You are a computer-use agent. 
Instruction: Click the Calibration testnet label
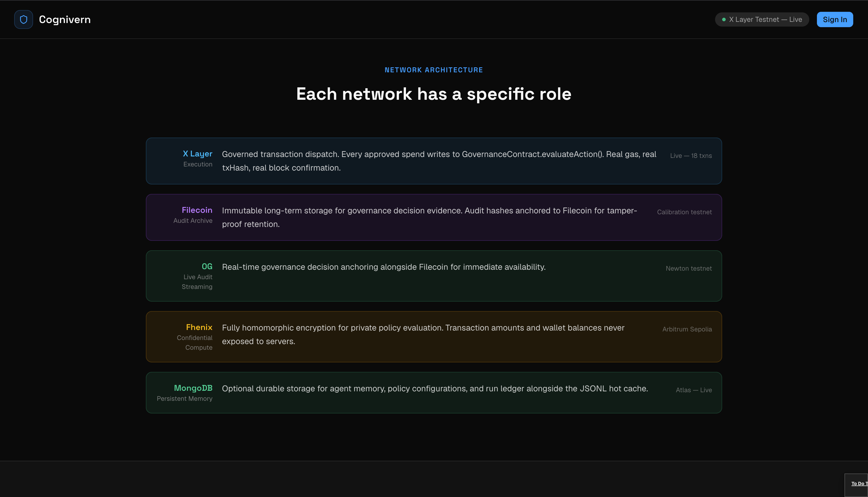point(684,212)
